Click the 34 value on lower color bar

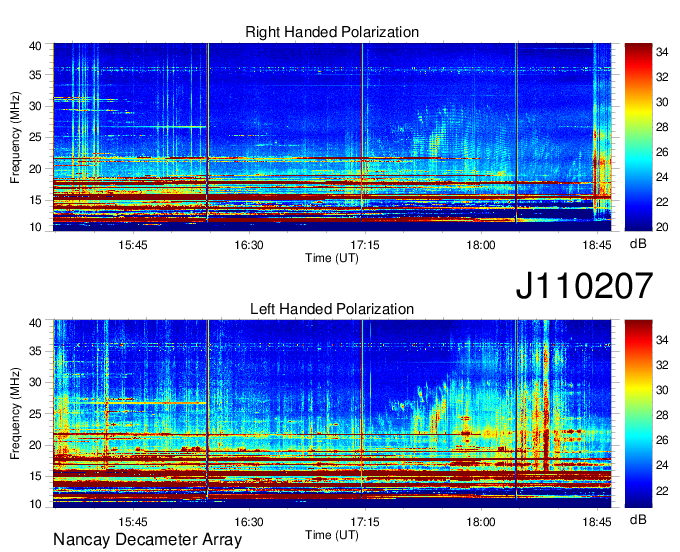pyautogui.click(x=662, y=340)
